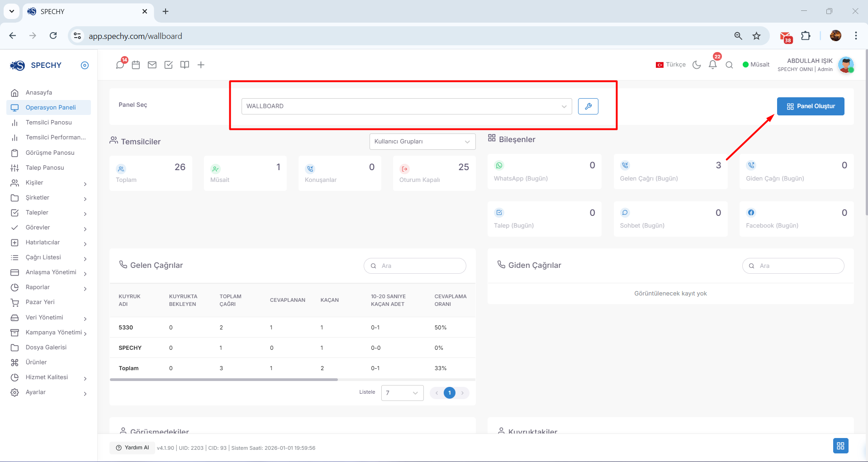Open notifications bell with badge 22

713,65
